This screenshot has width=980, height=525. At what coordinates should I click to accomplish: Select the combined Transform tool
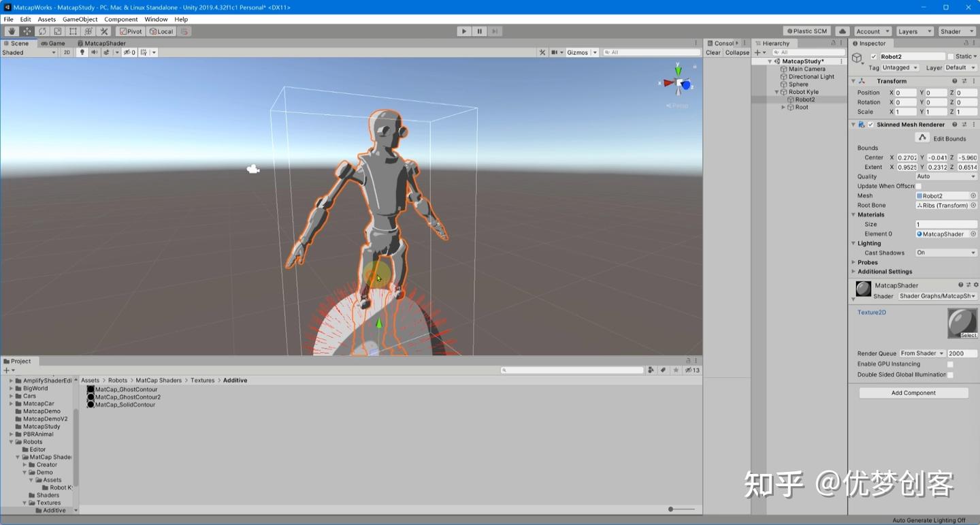coord(88,31)
